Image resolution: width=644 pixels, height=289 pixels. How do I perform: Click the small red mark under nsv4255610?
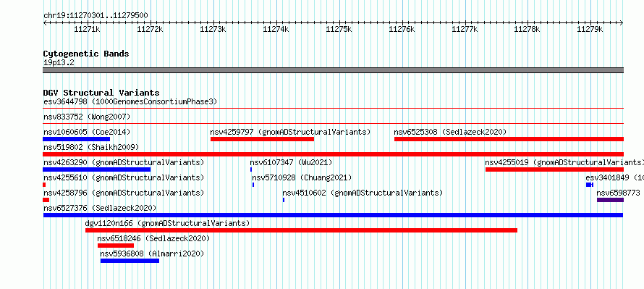pyautogui.click(x=44, y=185)
